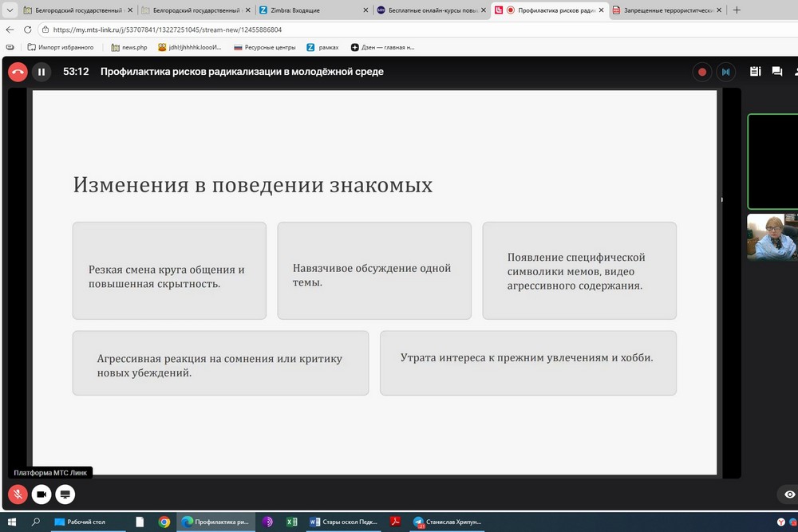Start screen sharing
This screenshot has height=532, width=798.
click(65, 495)
